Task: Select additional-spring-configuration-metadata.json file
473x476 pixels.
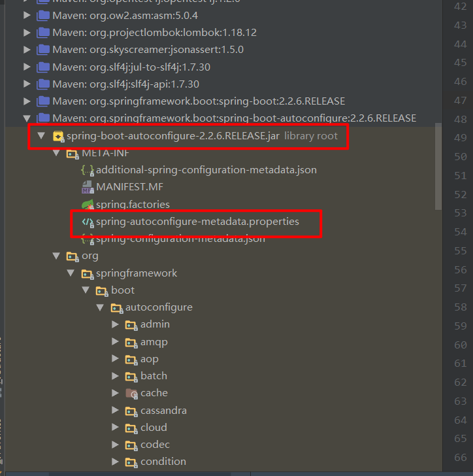Action: (206, 170)
